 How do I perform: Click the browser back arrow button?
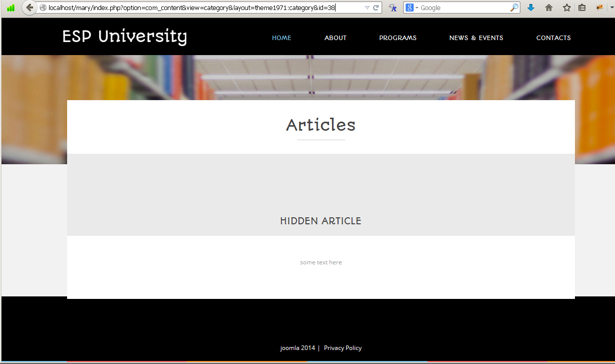pyautogui.click(x=30, y=8)
